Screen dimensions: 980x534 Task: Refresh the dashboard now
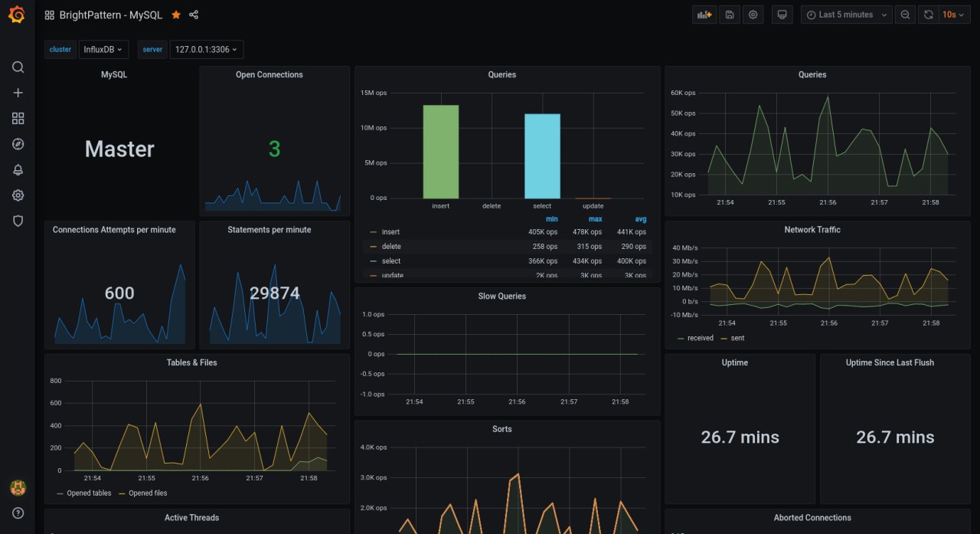(928, 15)
